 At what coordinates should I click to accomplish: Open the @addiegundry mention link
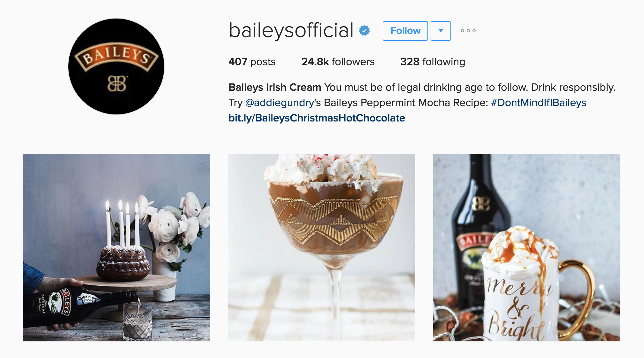tap(280, 103)
